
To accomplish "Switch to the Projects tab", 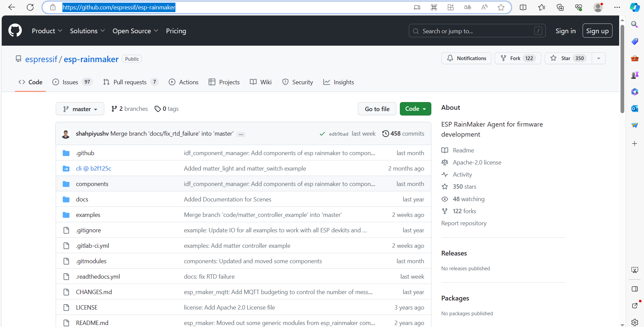I will click(x=224, y=82).
